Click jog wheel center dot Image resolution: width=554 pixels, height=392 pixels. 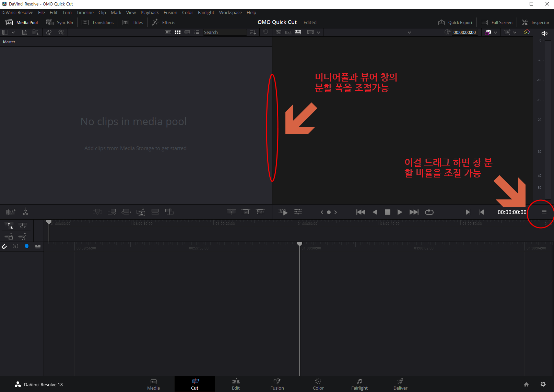click(x=329, y=212)
